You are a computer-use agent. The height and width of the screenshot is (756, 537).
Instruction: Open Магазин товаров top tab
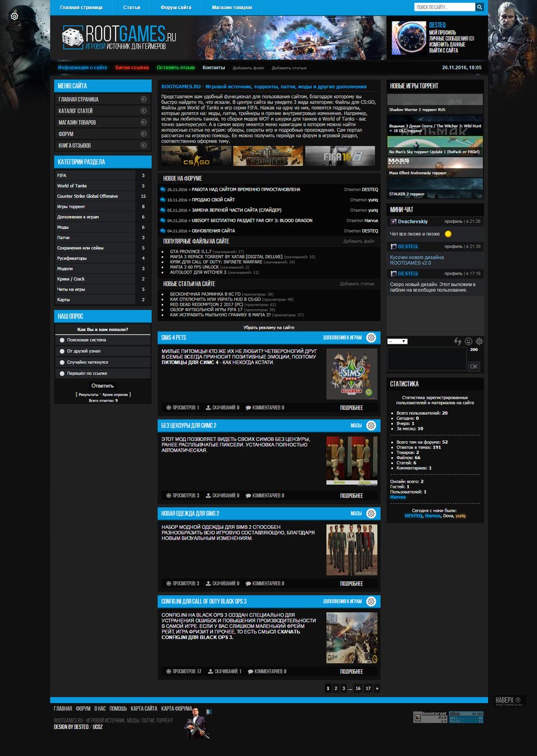232,7
